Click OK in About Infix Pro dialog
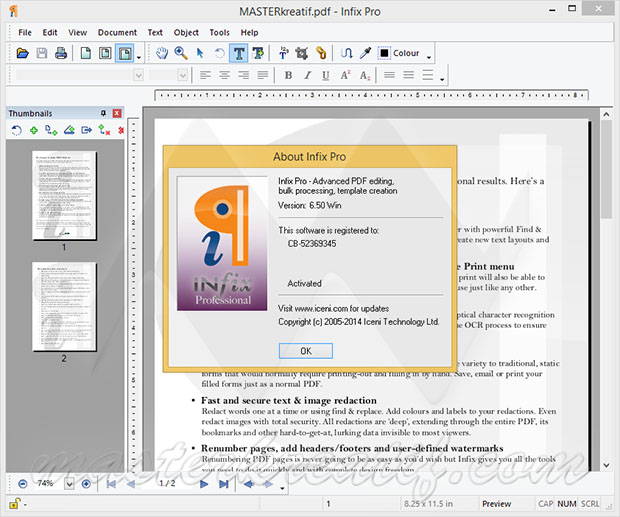 tap(305, 350)
